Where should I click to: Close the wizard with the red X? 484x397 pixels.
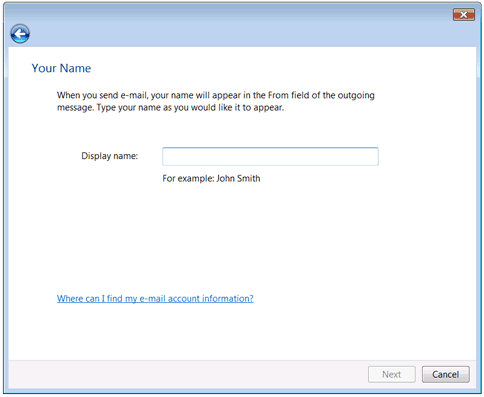(x=464, y=15)
